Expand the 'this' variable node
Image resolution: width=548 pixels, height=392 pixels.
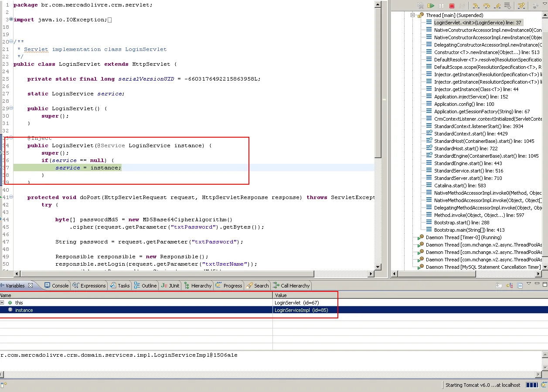pos(2,303)
